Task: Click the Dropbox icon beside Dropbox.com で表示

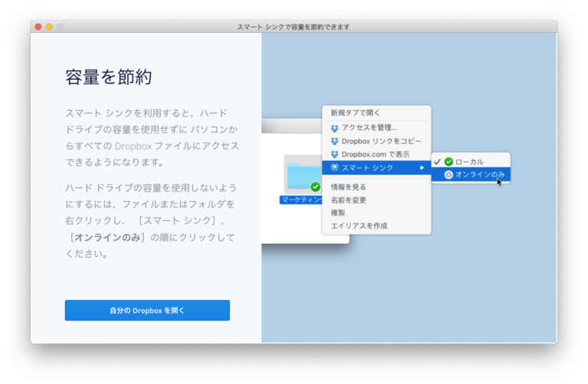Action: point(335,154)
